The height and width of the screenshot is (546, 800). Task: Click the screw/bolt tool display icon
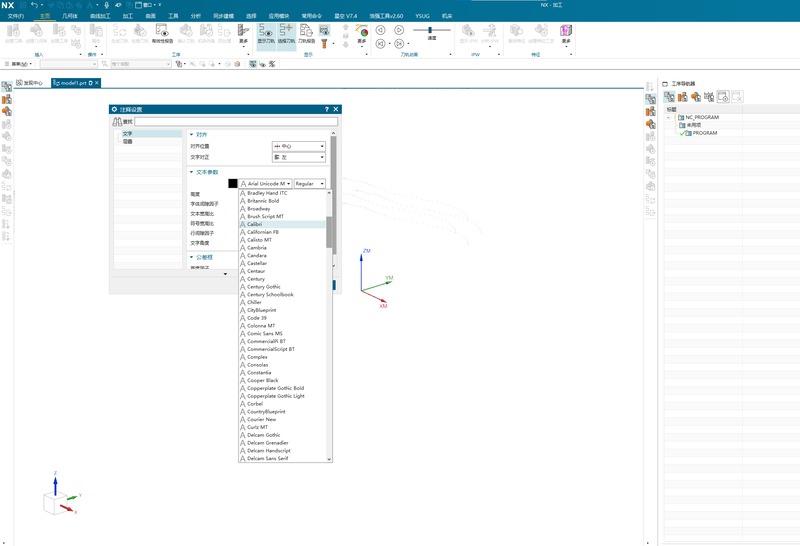[324, 44]
